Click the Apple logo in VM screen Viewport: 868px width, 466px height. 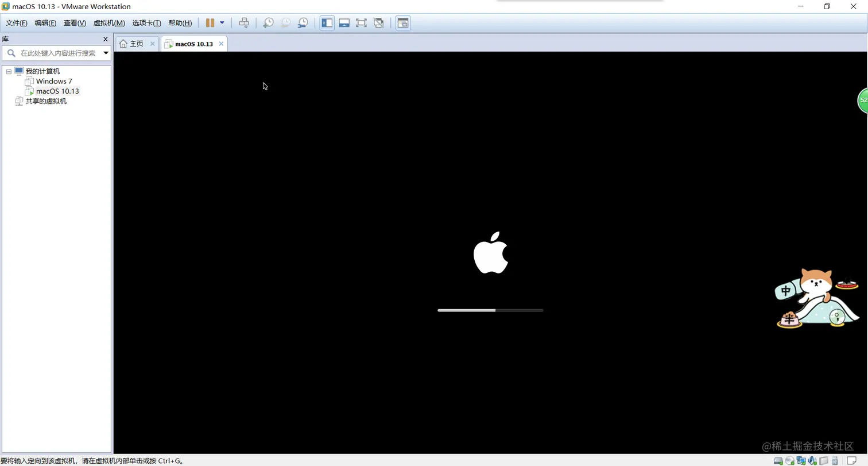click(x=491, y=252)
